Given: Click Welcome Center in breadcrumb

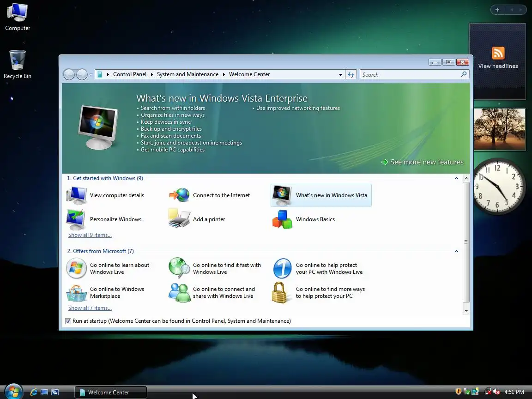Looking at the screenshot, I should 249,74.
